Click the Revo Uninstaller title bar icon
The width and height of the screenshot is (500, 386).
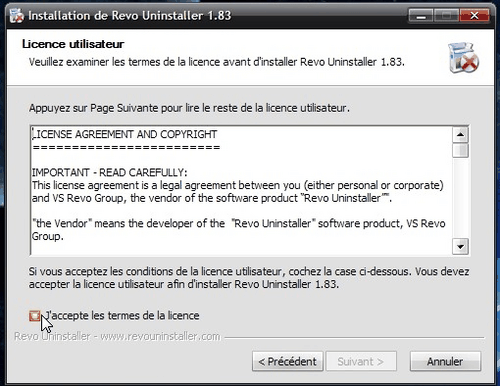17,15
